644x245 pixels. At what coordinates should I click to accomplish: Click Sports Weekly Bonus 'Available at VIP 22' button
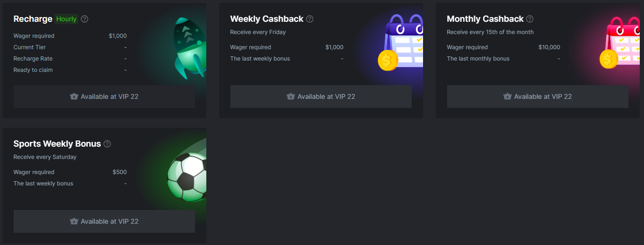104,221
